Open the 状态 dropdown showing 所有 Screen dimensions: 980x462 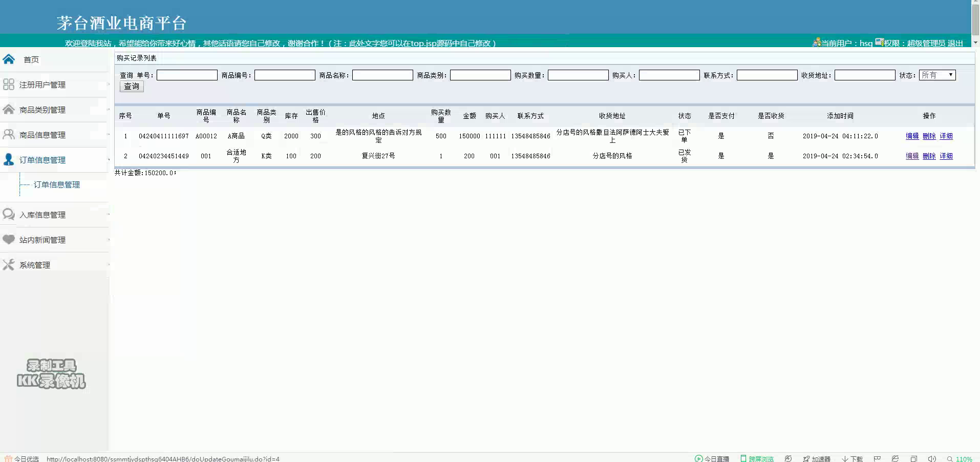(938, 75)
